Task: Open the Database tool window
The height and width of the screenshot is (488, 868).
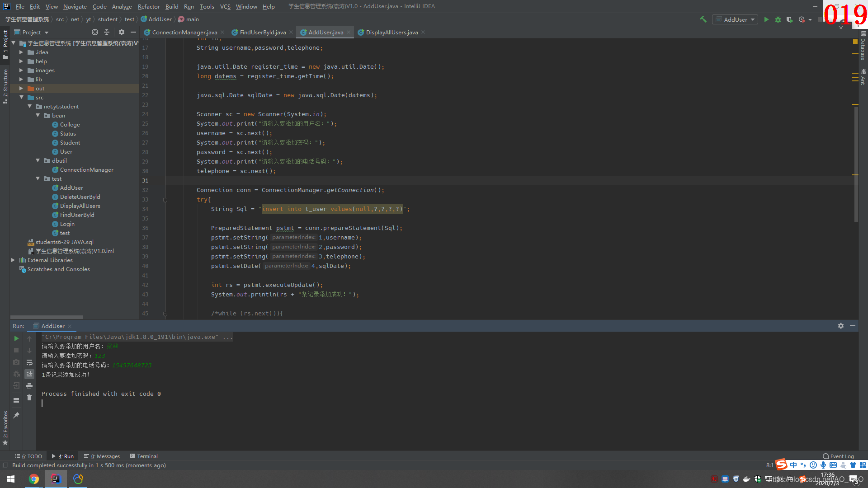Action: 863,46
